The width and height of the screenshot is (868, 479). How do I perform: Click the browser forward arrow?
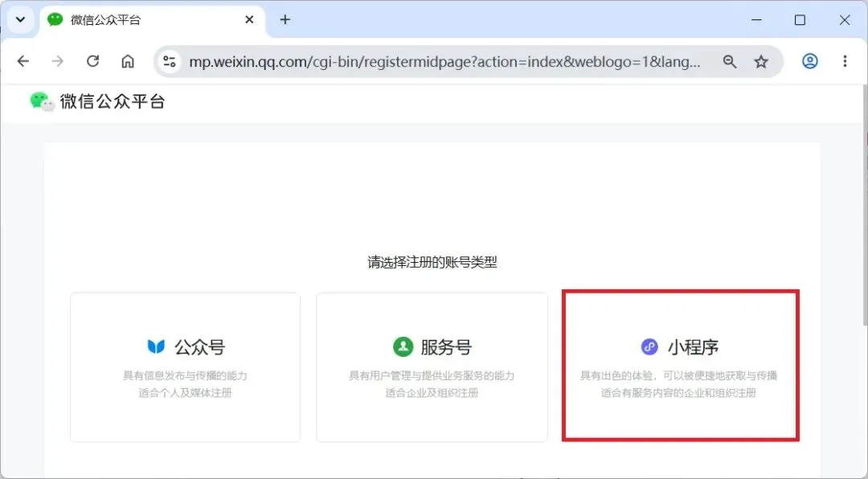58,61
